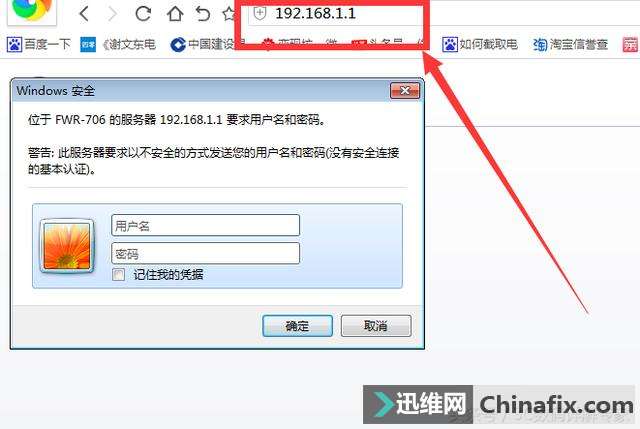
Task: Confirm login with the 确定 button
Action: point(297,326)
